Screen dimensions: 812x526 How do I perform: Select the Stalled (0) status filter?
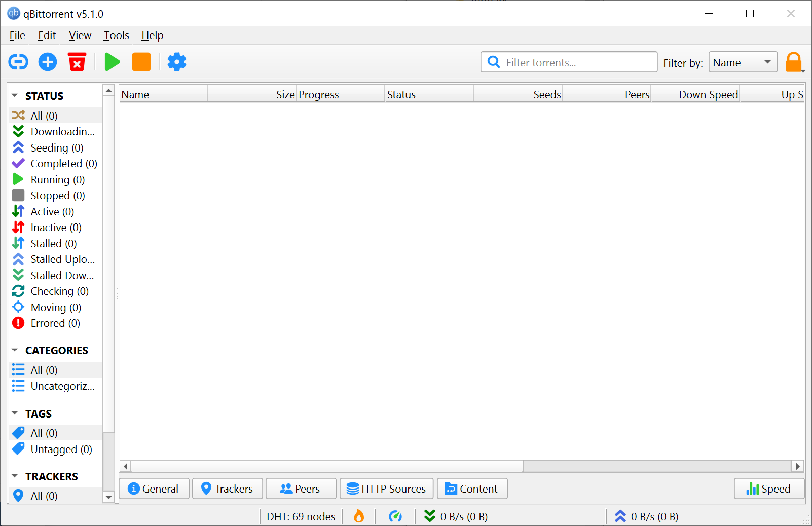coord(55,243)
